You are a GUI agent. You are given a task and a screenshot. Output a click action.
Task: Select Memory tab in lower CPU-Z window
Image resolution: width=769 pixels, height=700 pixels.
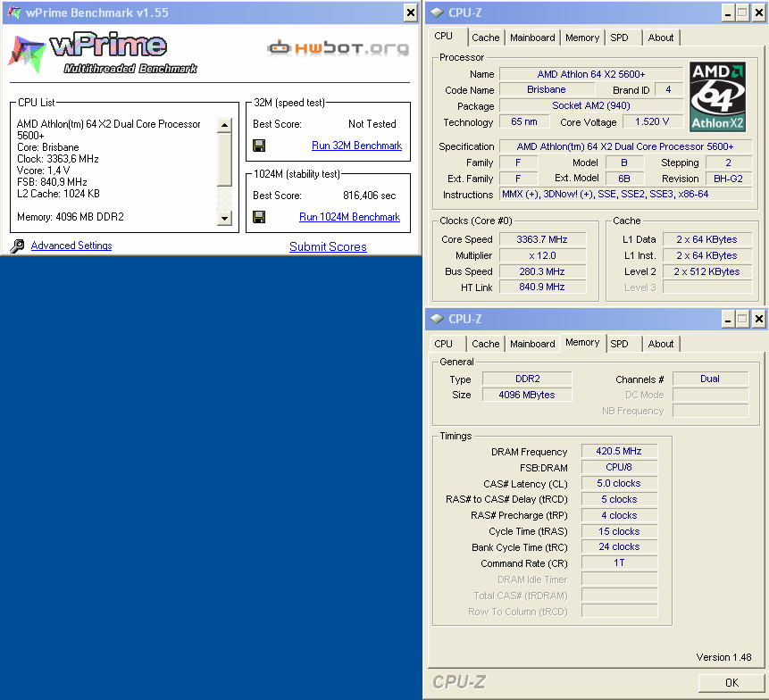coord(582,343)
